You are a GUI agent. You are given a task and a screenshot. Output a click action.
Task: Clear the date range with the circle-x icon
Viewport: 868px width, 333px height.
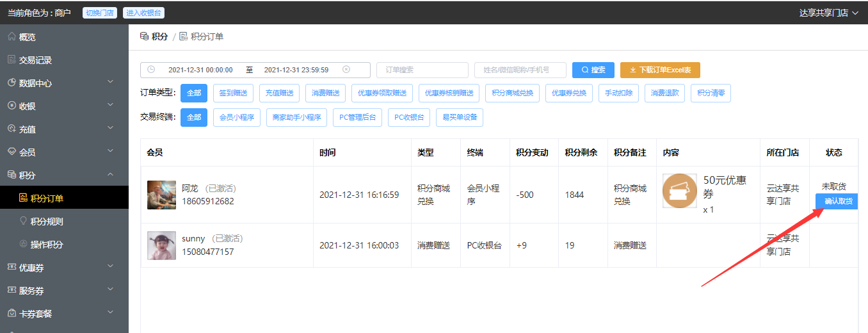coord(346,70)
